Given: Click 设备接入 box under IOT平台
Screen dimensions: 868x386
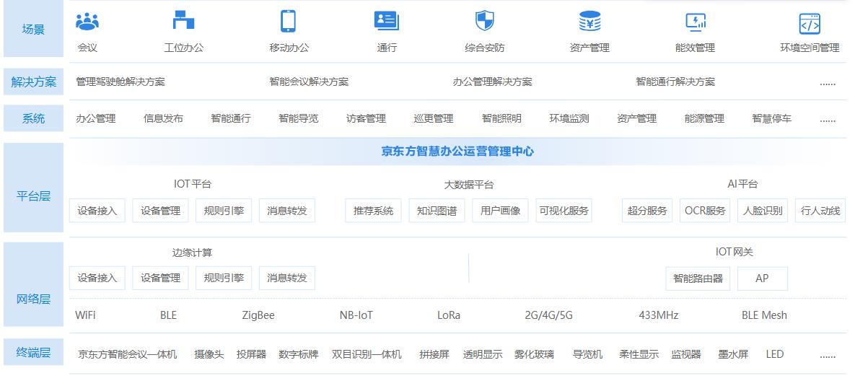Looking at the screenshot, I should 97,211.
